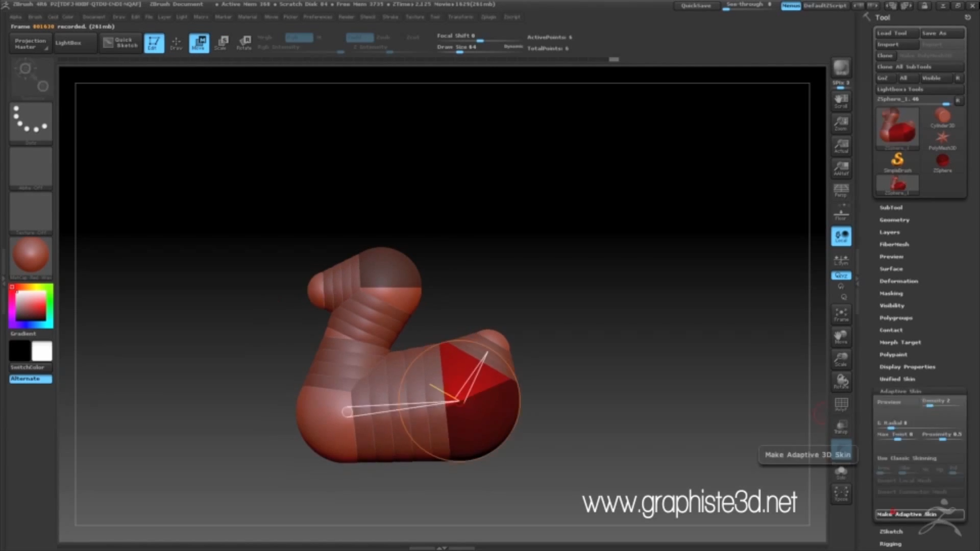Screen dimensions: 980x551
Task: Select the Rotate transform icon in top toolbar
Action: pos(244,43)
